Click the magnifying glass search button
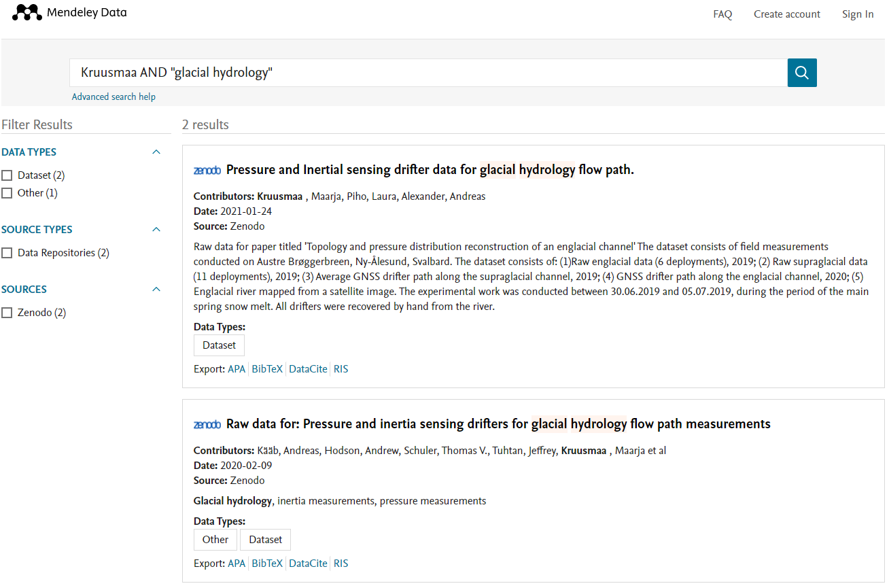The width and height of the screenshot is (889, 588). point(802,73)
